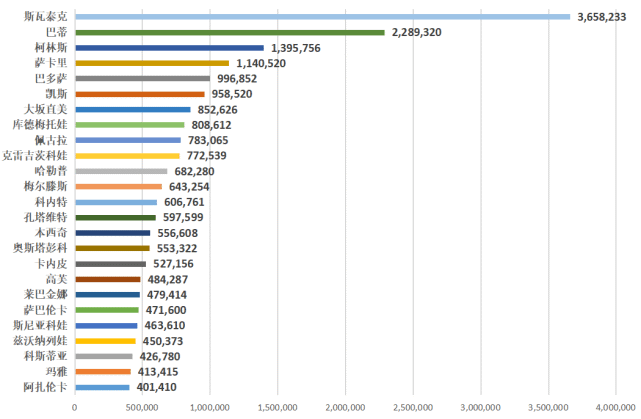Select the value label 527,156
Image resolution: width=641 pixels, height=419 pixels.
click(x=173, y=264)
